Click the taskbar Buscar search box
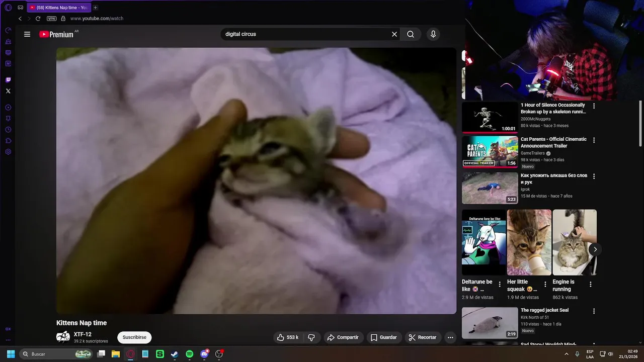 56,354
